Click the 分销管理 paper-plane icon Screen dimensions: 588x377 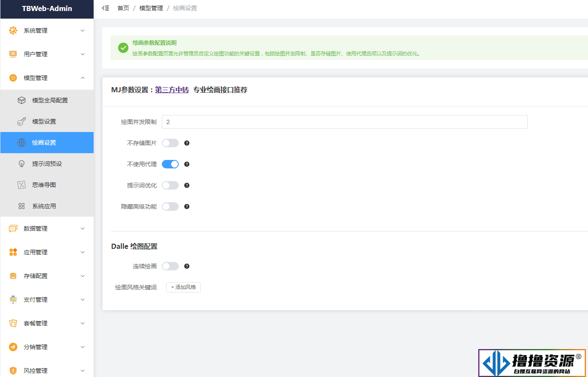[13, 347]
